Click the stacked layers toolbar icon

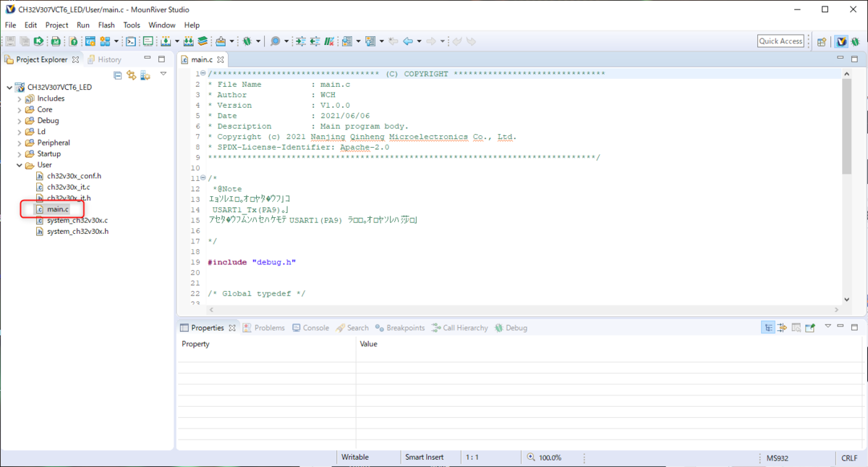pyautogui.click(x=202, y=41)
